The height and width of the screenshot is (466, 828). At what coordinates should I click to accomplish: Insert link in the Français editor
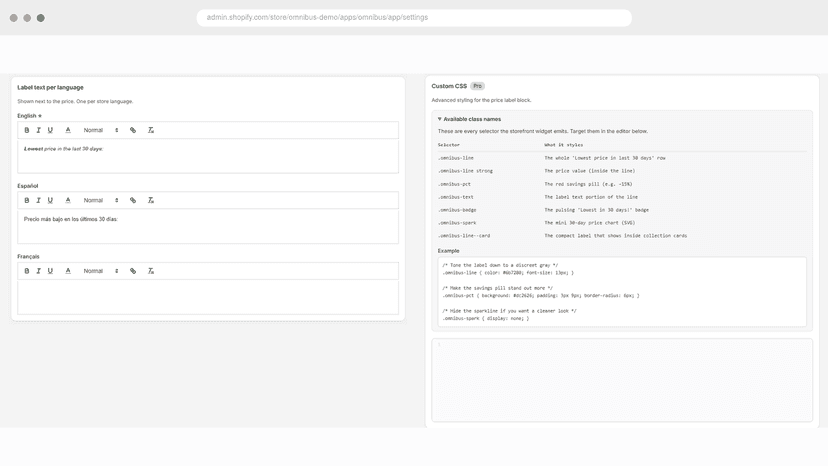133,271
